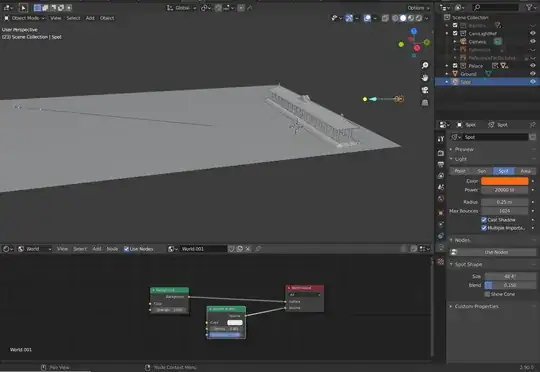This screenshot has width=540, height=372.
Task: Toggle pin icon in properties header
Action: click(x=532, y=124)
